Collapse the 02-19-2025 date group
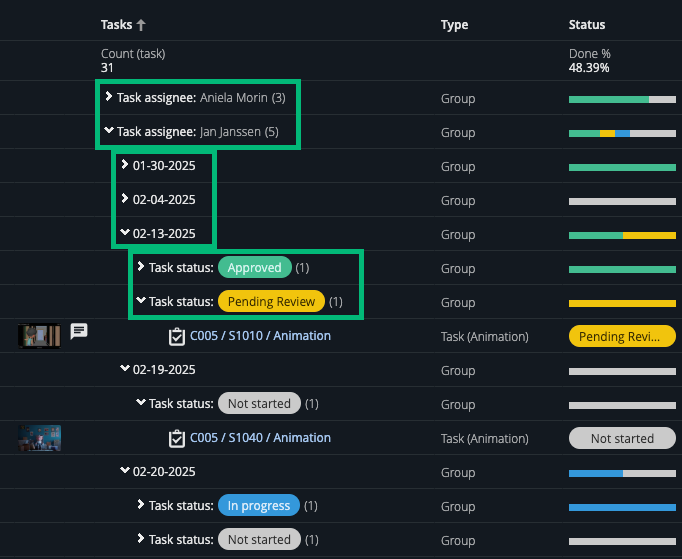The height and width of the screenshot is (559, 682). pos(125,368)
